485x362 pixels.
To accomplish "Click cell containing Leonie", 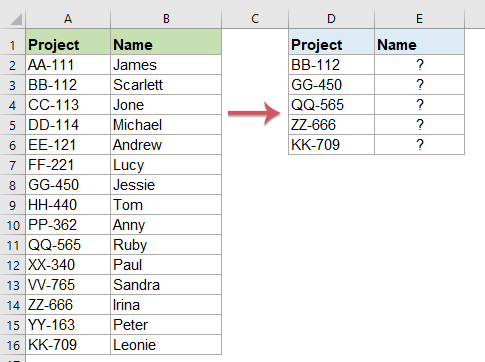I will (x=166, y=345).
